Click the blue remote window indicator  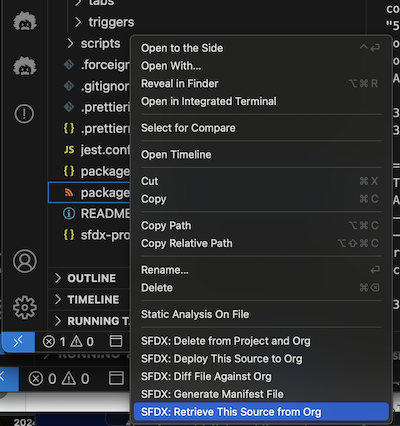(x=19, y=341)
